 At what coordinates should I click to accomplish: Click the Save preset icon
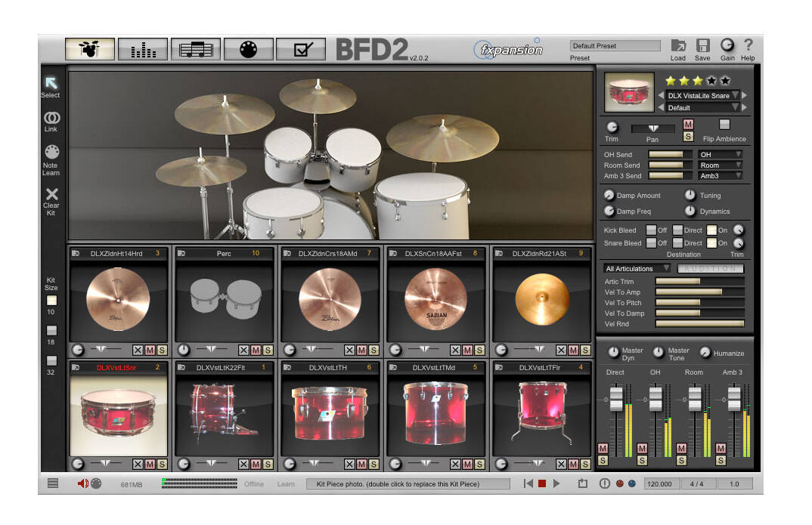(x=702, y=45)
